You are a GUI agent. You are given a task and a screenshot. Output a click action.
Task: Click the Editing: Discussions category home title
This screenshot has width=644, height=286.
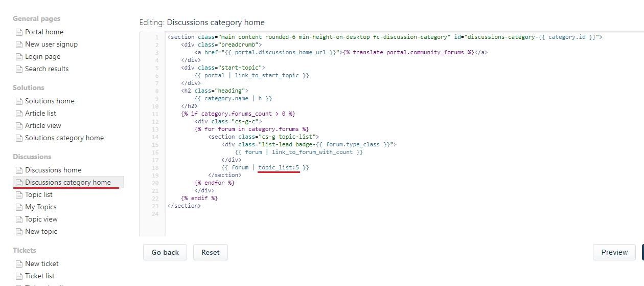point(202,23)
